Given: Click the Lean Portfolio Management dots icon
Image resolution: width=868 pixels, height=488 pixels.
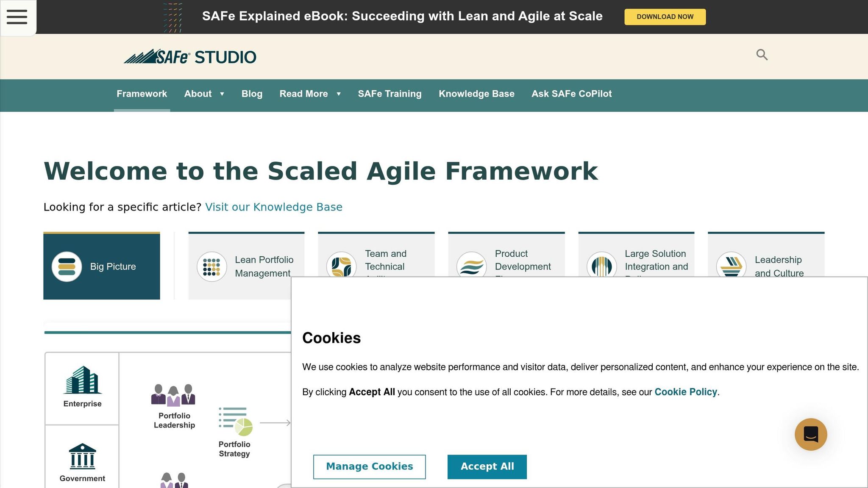Looking at the screenshot, I should coord(211,266).
